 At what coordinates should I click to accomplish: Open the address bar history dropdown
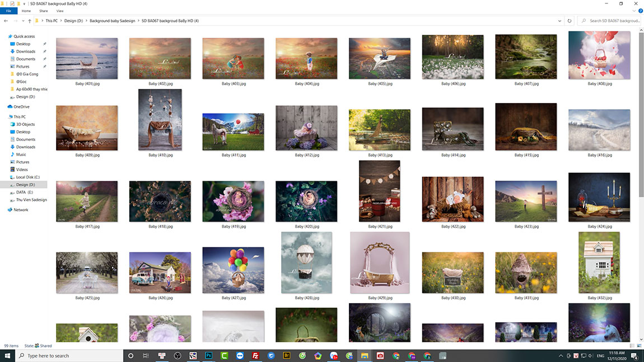click(x=559, y=21)
